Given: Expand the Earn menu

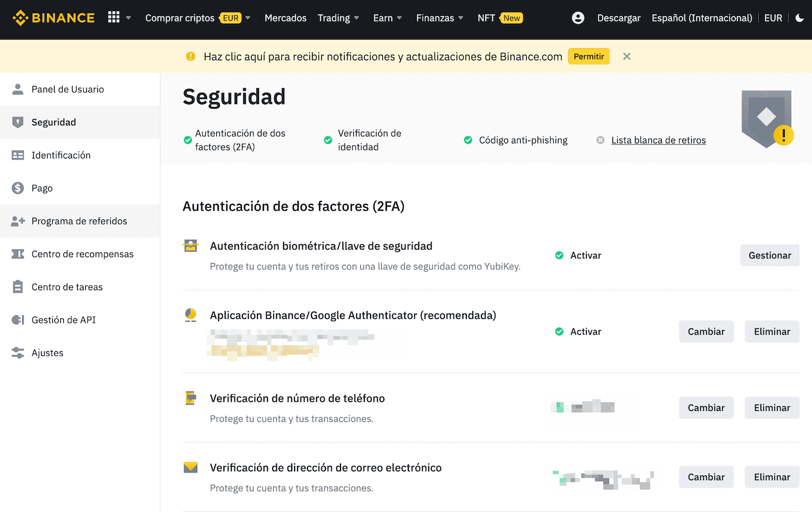Looking at the screenshot, I should (x=387, y=18).
